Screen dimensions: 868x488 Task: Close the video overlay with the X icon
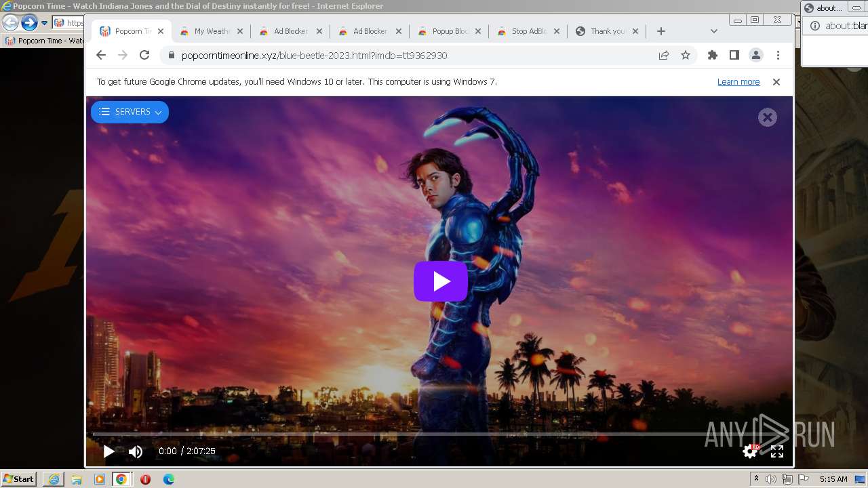(768, 117)
